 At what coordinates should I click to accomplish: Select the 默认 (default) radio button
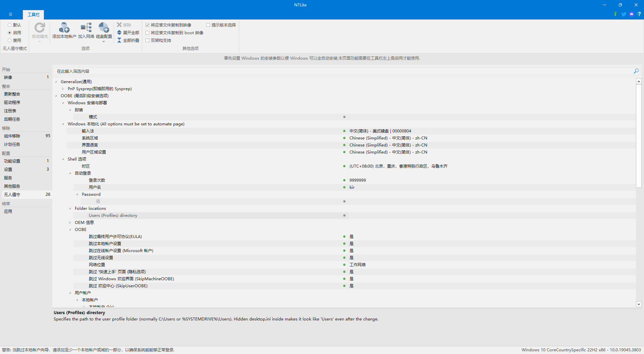[x=10, y=25]
